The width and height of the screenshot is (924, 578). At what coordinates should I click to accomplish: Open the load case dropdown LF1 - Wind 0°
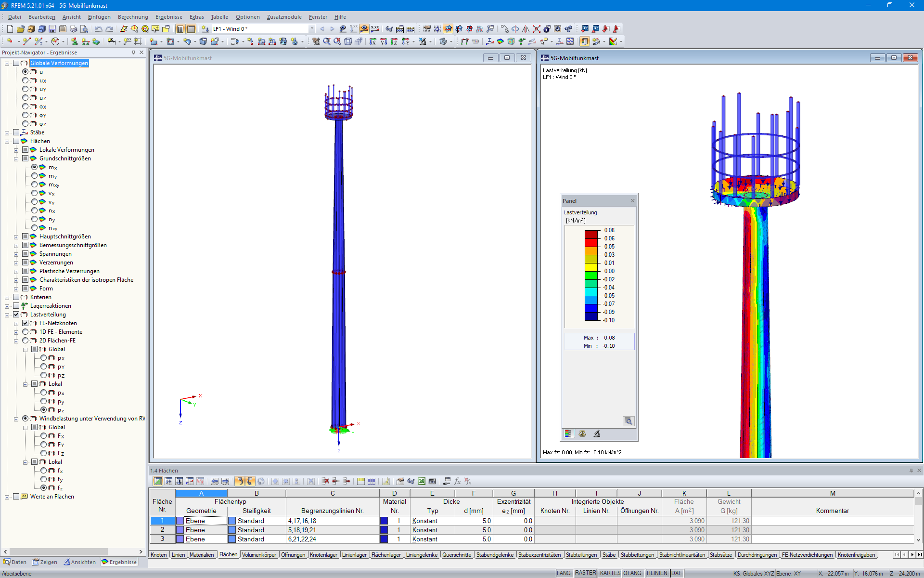312,29
